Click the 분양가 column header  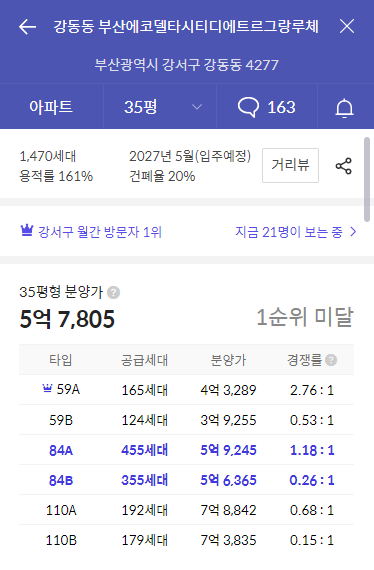pyautogui.click(x=228, y=360)
